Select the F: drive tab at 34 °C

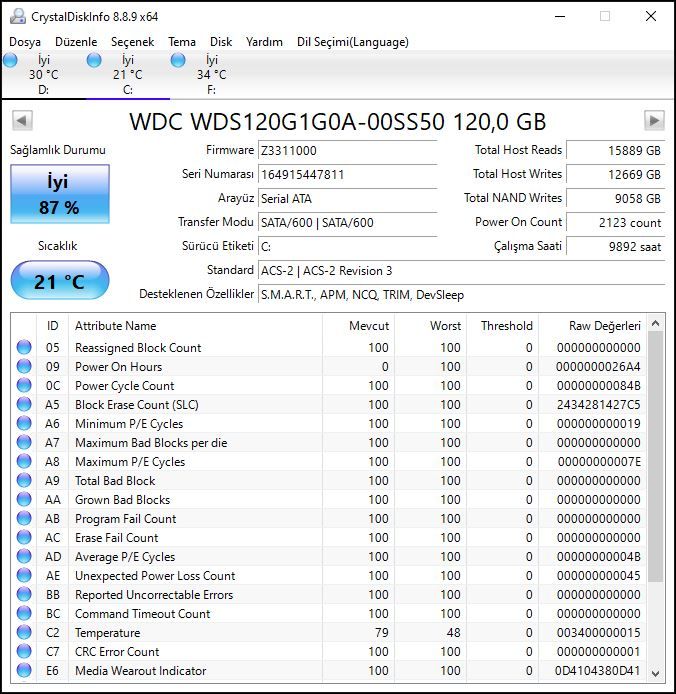pos(211,74)
